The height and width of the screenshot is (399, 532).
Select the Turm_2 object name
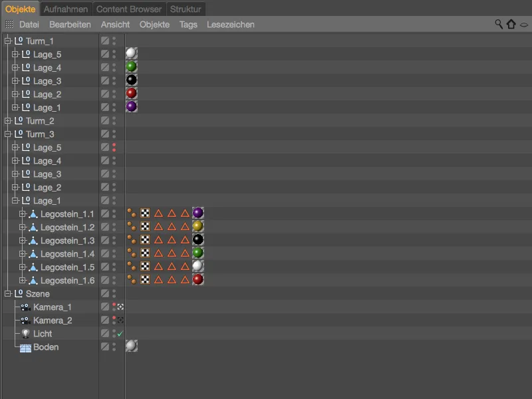coord(40,121)
